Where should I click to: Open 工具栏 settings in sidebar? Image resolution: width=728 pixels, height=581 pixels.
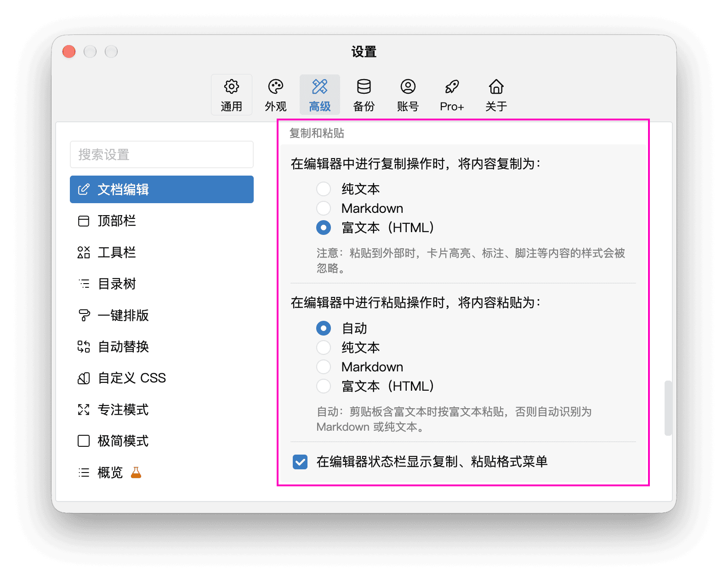coord(162,252)
